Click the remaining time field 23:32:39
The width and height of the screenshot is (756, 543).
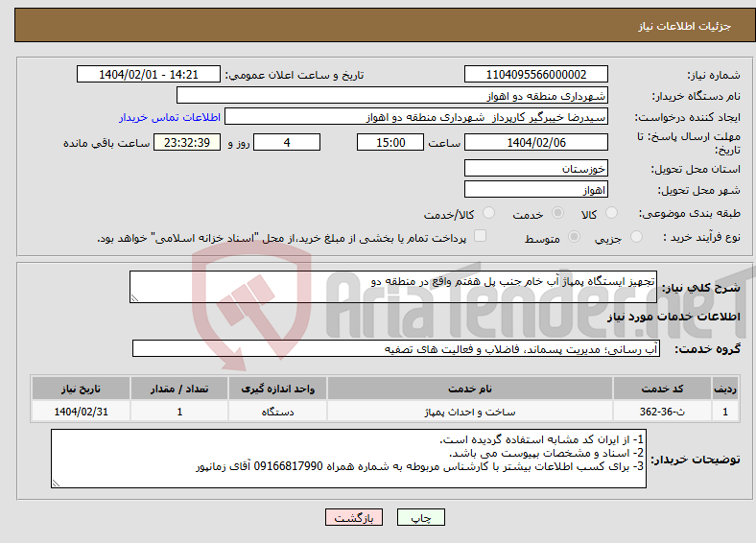[187, 142]
